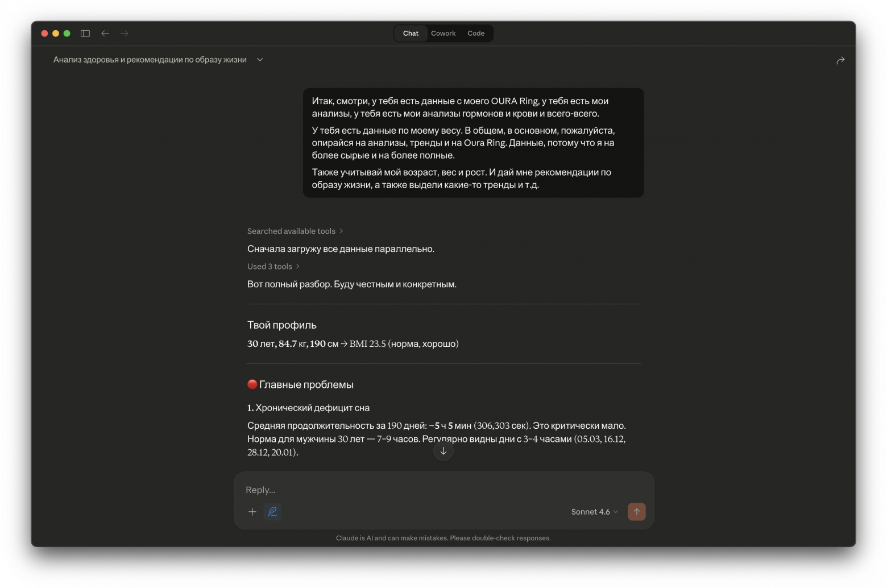Click the green fullscreen window button
The height and width of the screenshot is (588, 887).
tap(67, 34)
